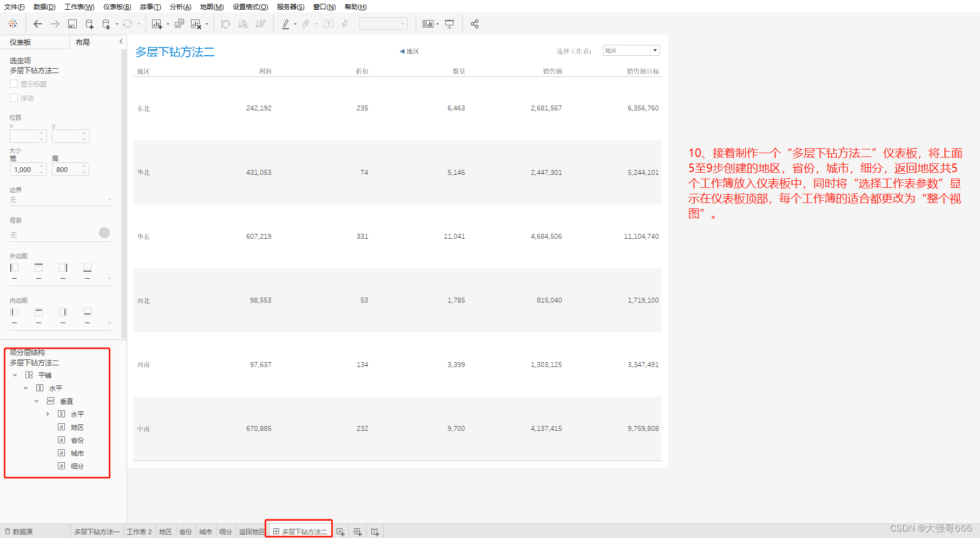Screen dimensions: 980x538
Task: Click the 东北 region row label
Action: point(143,109)
